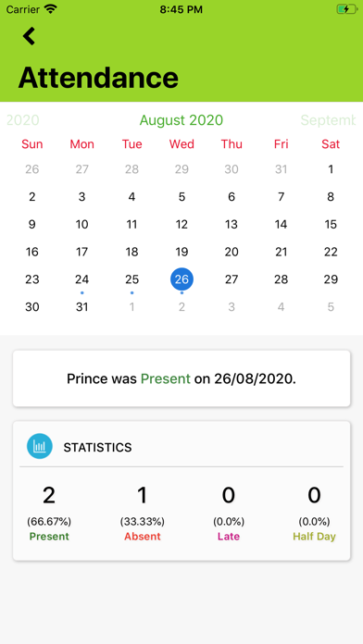Tap the back arrow icon
This screenshot has width=363, height=644.
tap(30, 36)
